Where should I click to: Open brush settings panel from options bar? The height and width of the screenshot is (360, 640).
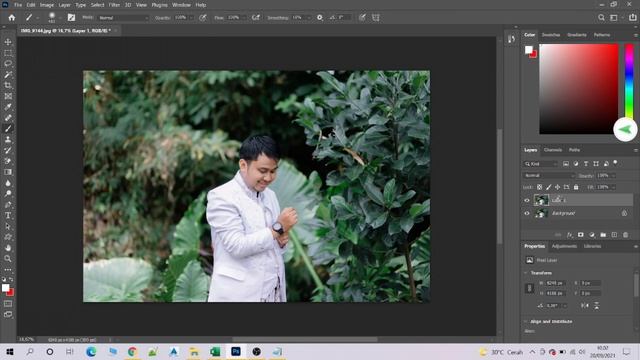(71, 18)
